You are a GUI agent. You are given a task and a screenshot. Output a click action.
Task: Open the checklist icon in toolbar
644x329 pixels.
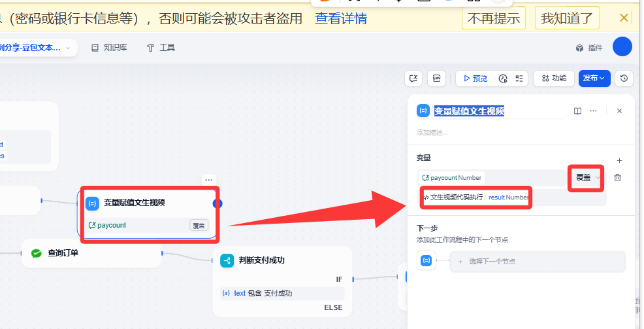pos(519,78)
